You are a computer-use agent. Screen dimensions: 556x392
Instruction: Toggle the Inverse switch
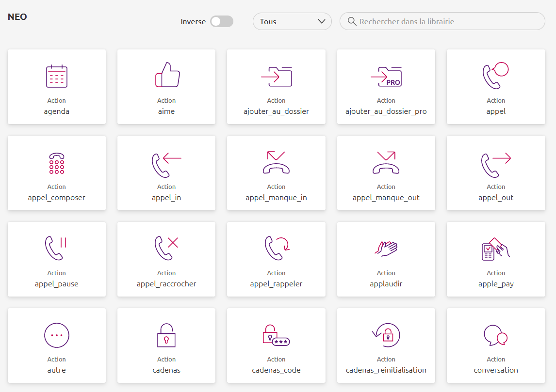(222, 21)
